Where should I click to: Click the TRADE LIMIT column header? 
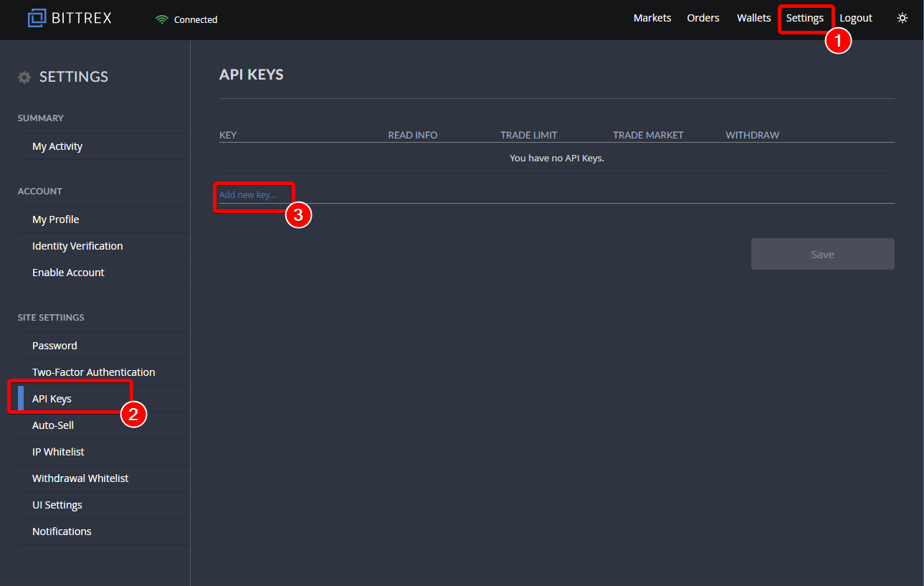(529, 135)
